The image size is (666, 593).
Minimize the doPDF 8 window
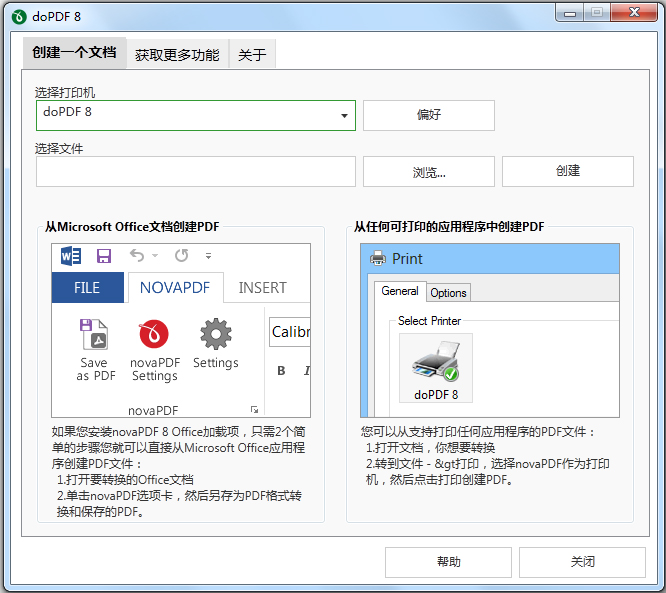(570, 13)
